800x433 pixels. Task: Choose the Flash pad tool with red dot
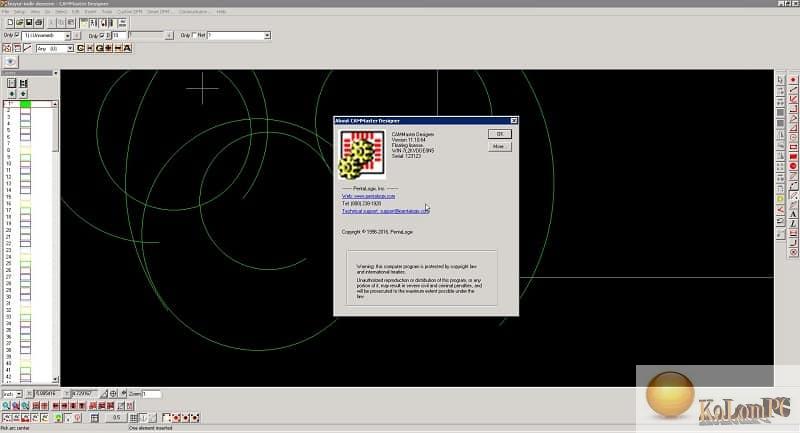tap(793, 80)
